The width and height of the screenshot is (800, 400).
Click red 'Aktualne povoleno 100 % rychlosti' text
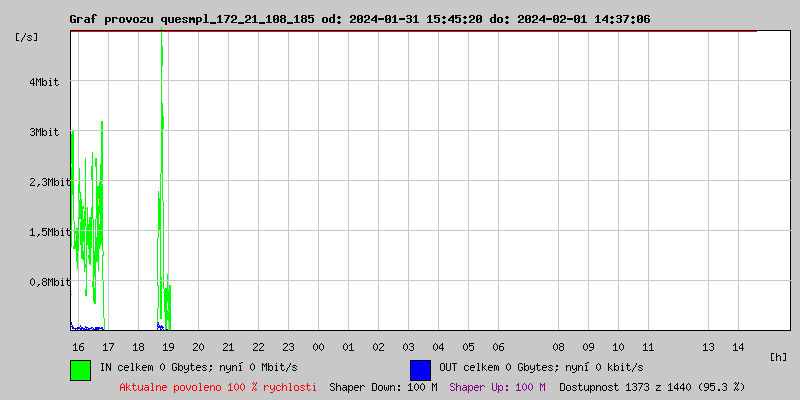218,387
